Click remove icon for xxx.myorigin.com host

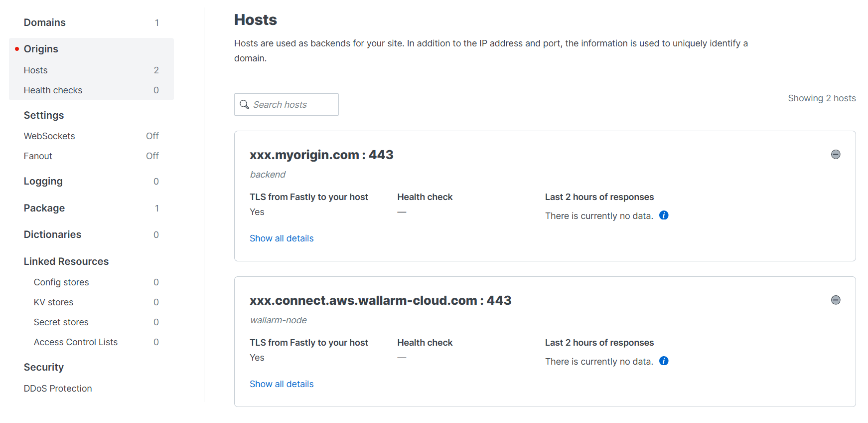tap(836, 155)
